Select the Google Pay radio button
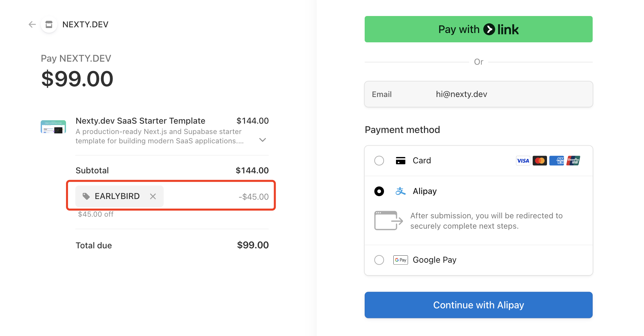 pyautogui.click(x=379, y=260)
